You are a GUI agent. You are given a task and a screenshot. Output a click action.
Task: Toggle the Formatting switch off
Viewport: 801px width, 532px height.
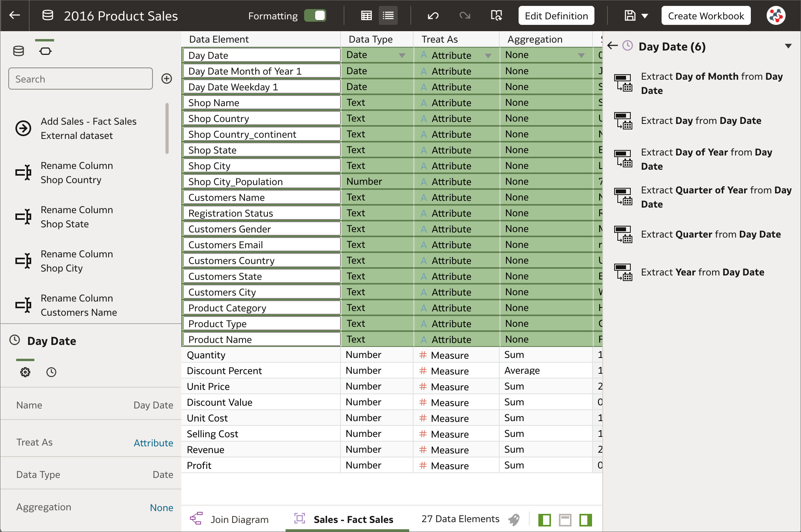pyautogui.click(x=315, y=16)
